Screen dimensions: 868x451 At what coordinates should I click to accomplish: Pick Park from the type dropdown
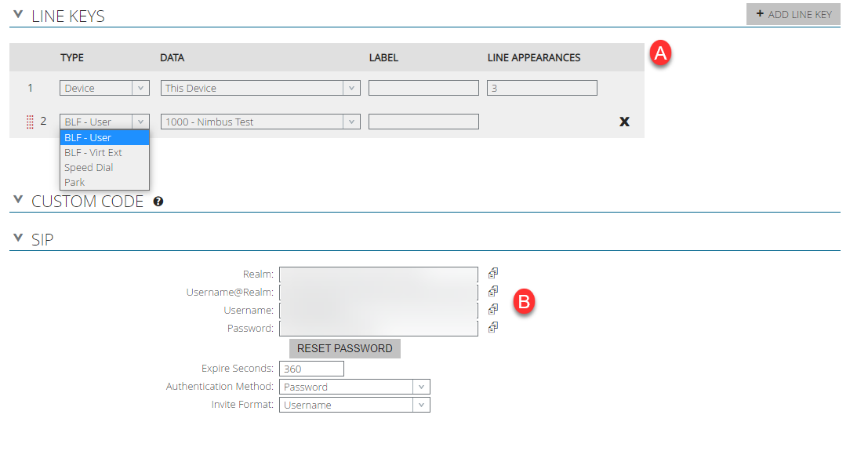point(74,182)
